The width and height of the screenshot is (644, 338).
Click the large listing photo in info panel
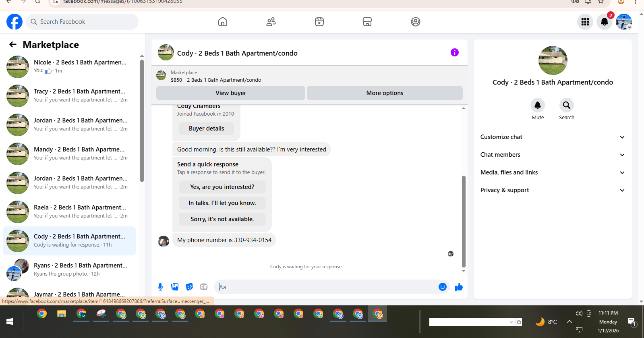point(553,60)
